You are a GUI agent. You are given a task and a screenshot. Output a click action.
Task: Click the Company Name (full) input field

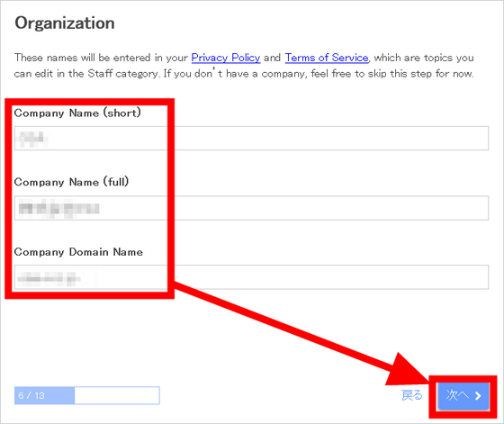pos(251,208)
